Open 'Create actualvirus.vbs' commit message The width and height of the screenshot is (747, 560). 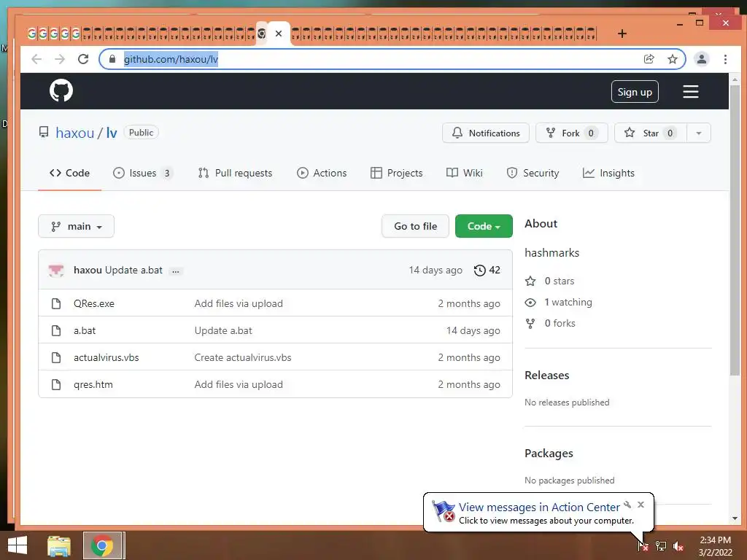(243, 357)
